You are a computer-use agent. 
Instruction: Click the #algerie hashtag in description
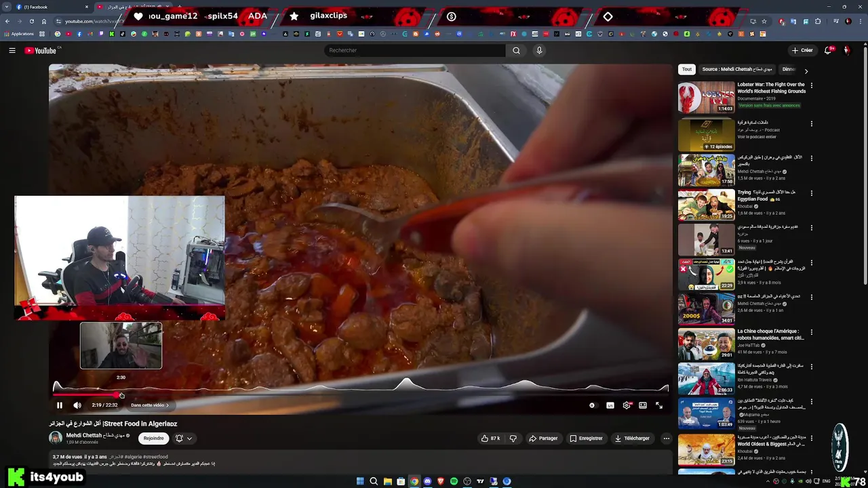[x=133, y=457]
